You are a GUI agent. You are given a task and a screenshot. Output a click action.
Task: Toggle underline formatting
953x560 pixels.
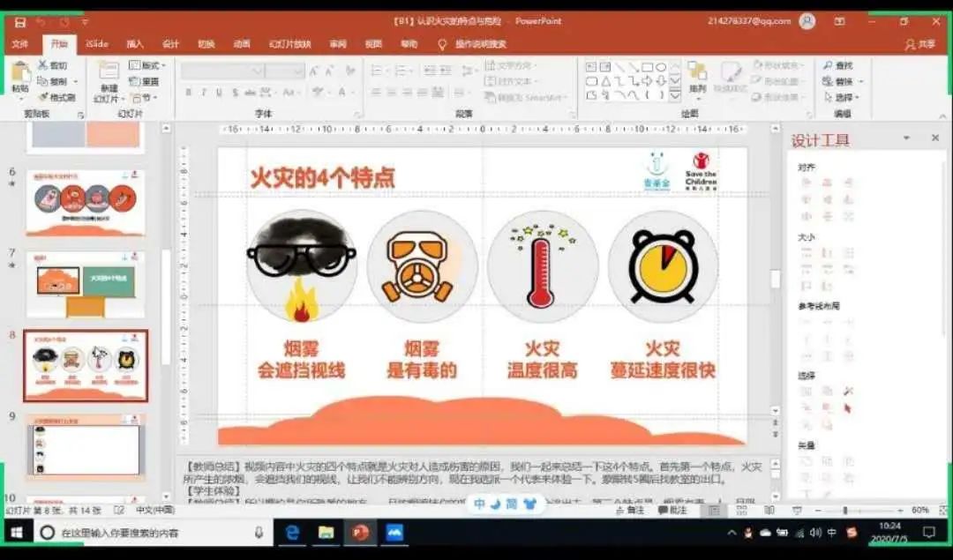[218, 93]
